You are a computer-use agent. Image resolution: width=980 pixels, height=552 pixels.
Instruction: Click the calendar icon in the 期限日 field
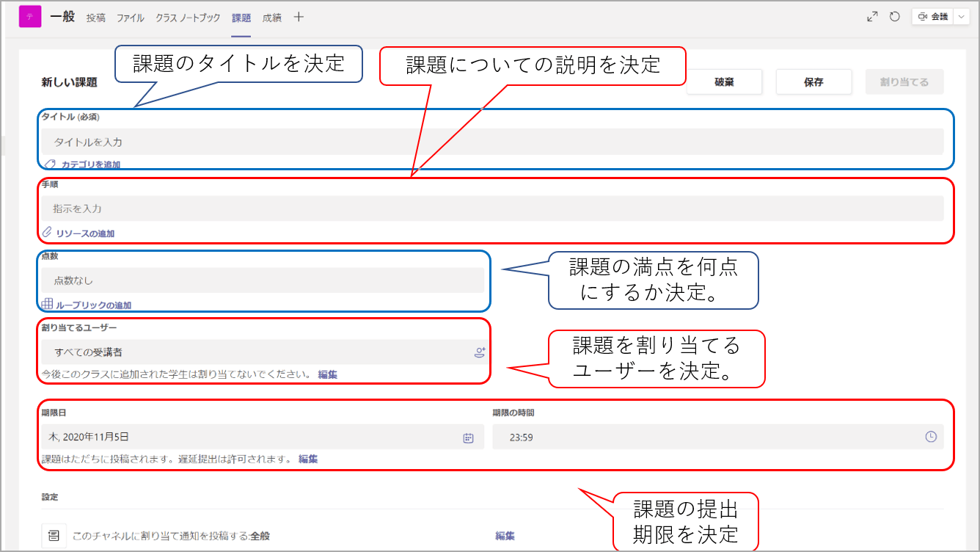[468, 437]
